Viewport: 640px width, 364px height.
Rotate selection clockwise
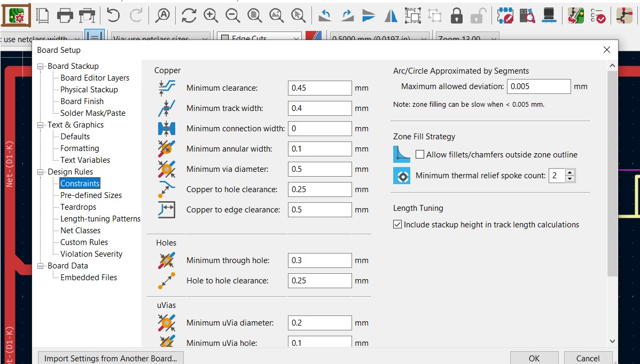coord(347,15)
